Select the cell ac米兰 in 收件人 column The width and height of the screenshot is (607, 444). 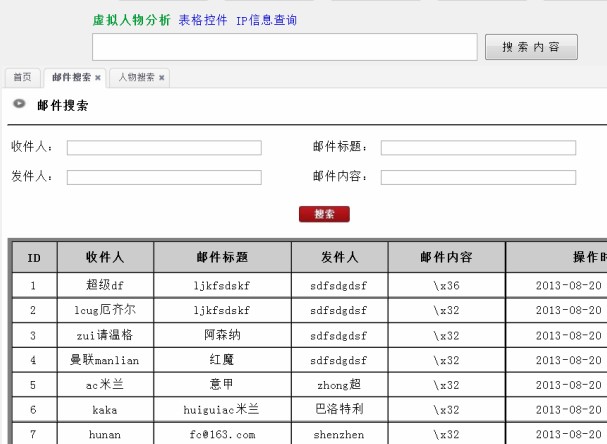click(x=105, y=385)
